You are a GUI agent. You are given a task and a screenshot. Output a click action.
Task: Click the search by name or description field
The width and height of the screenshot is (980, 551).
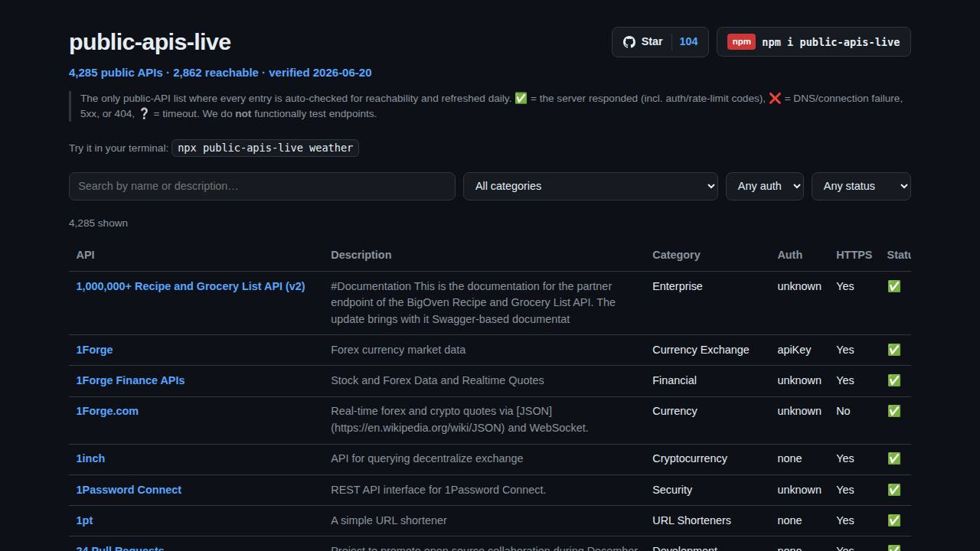click(x=262, y=186)
